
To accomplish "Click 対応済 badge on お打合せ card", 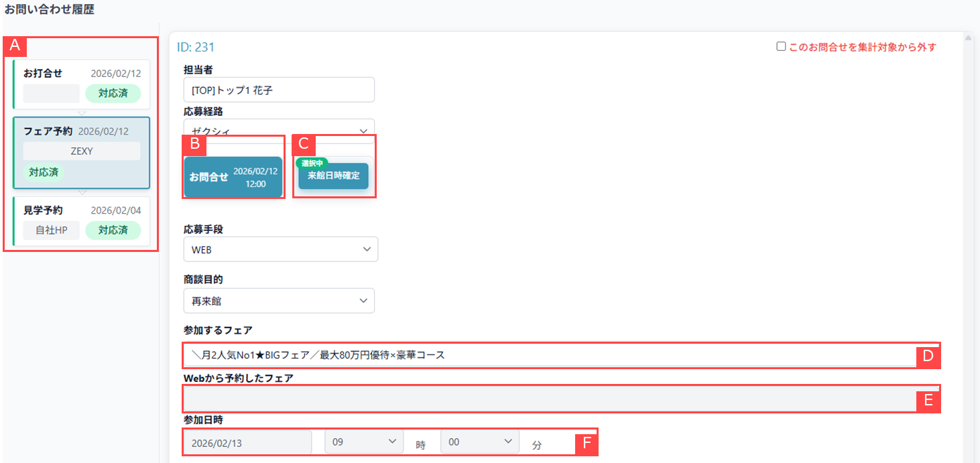I will pyautogui.click(x=113, y=93).
